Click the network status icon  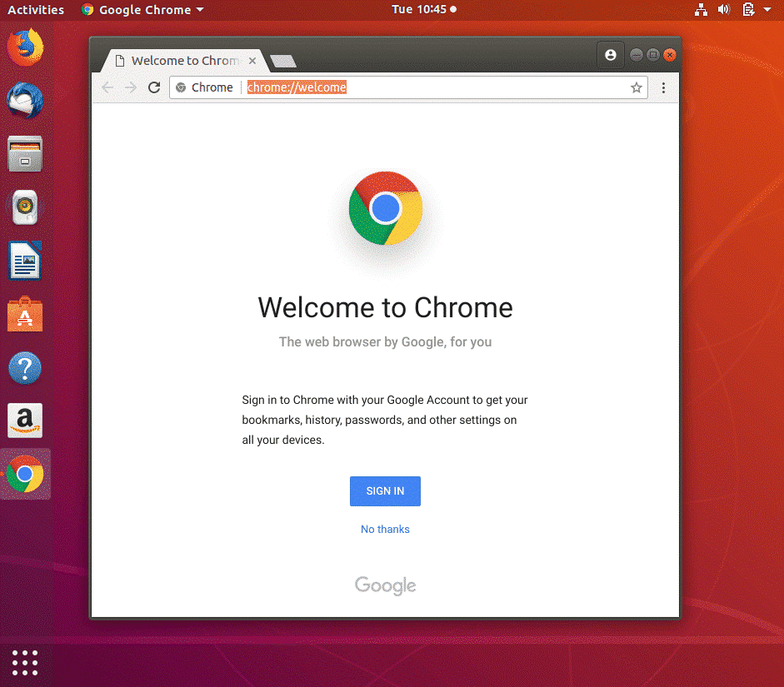pyautogui.click(x=701, y=9)
